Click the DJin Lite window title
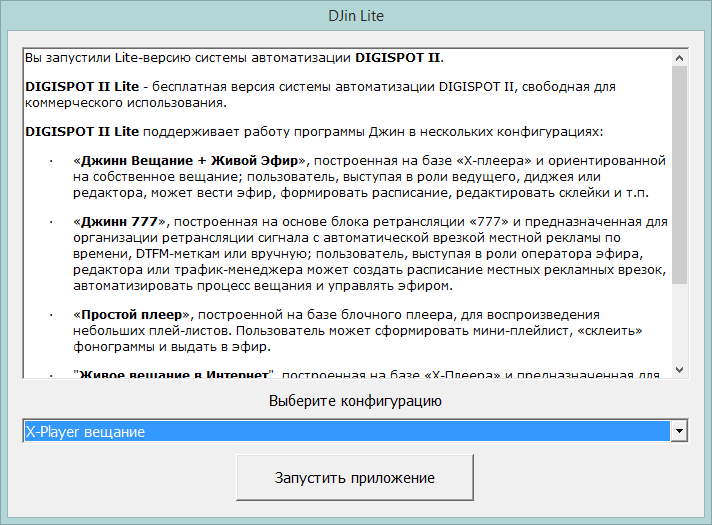Image resolution: width=712 pixels, height=525 pixels. tap(356, 16)
